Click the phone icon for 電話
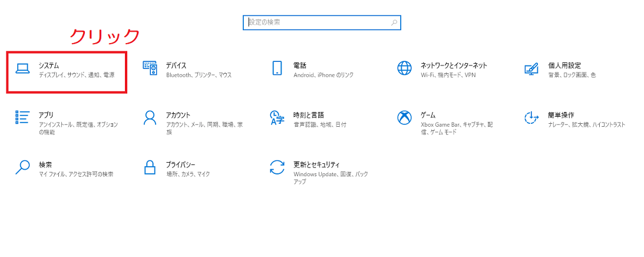 click(277, 68)
